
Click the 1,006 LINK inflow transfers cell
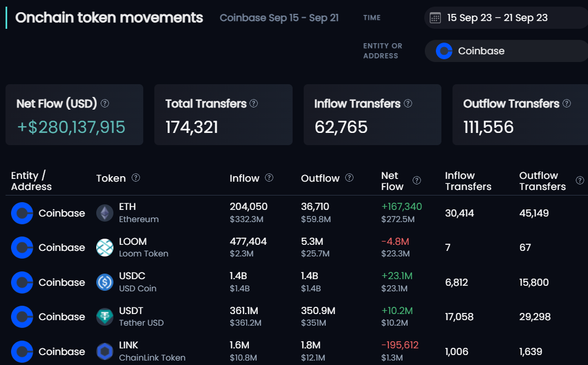tap(457, 352)
